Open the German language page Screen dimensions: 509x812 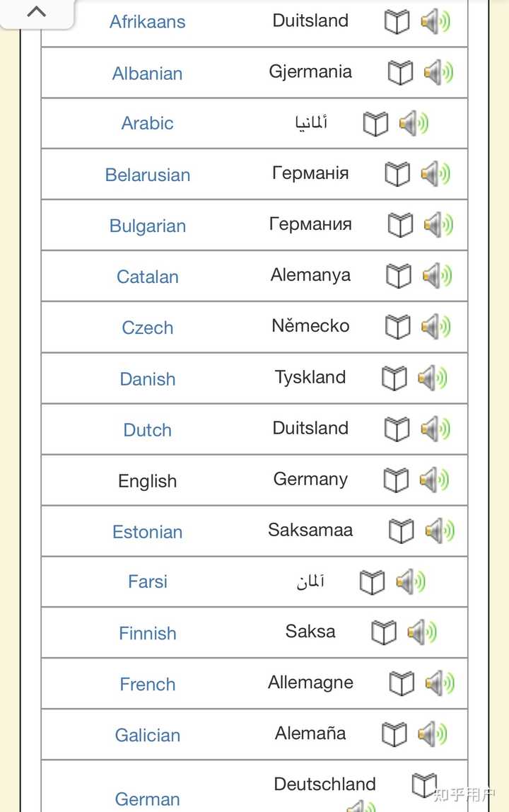tap(146, 799)
